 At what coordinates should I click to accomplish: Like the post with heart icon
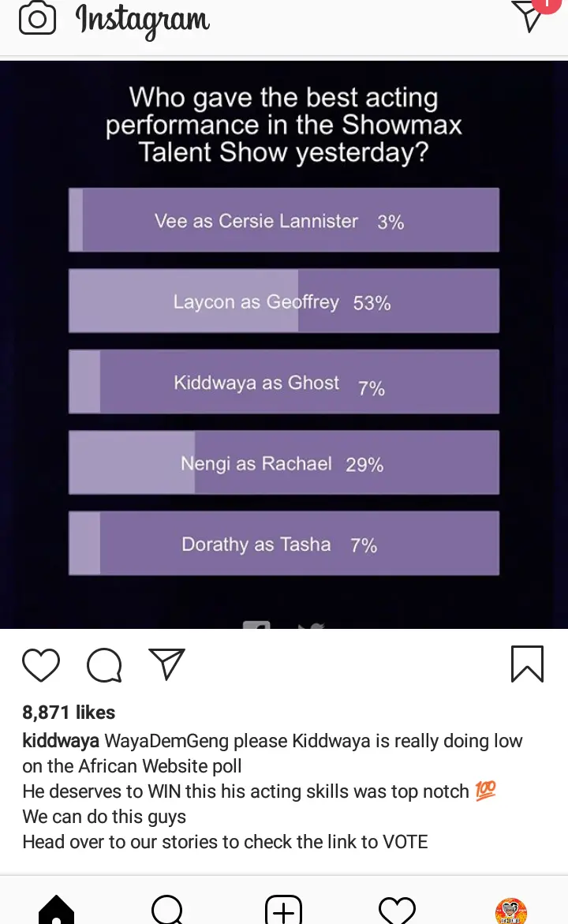pyautogui.click(x=41, y=664)
